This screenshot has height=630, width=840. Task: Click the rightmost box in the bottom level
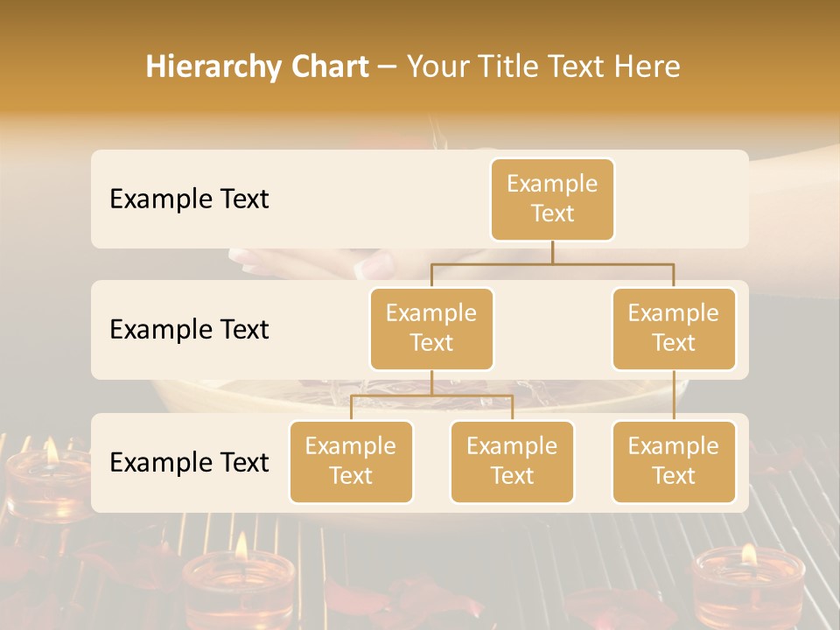click(674, 462)
